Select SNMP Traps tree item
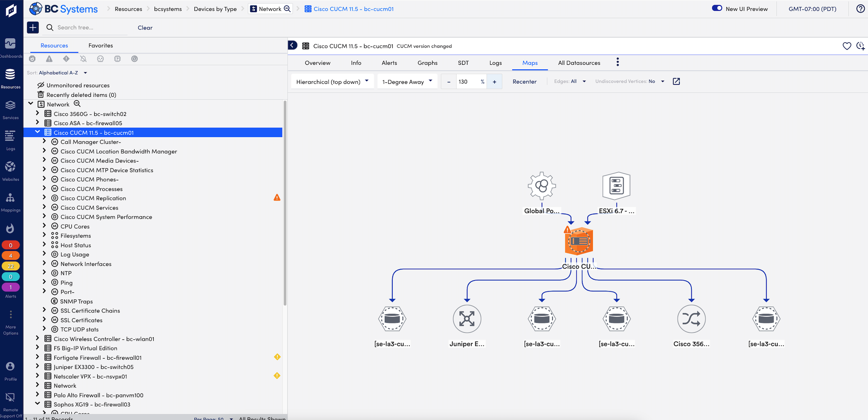The image size is (868, 420). point(76,301)
